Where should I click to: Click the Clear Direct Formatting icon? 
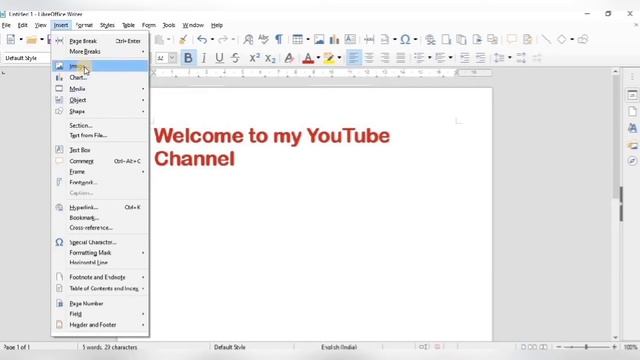tap(289, 58)
